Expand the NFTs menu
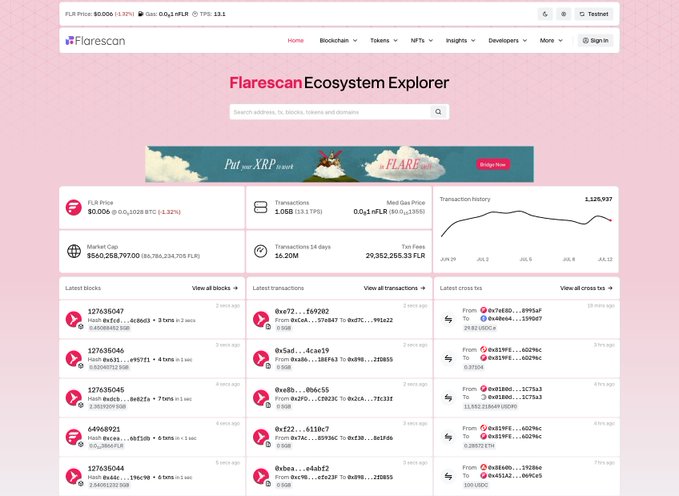The height and width of the screenshot is (496, 679). [422, 41]
